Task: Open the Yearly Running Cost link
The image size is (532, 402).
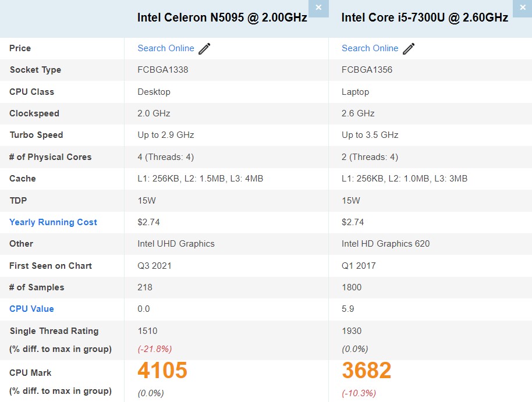Action: coord(54,222)
